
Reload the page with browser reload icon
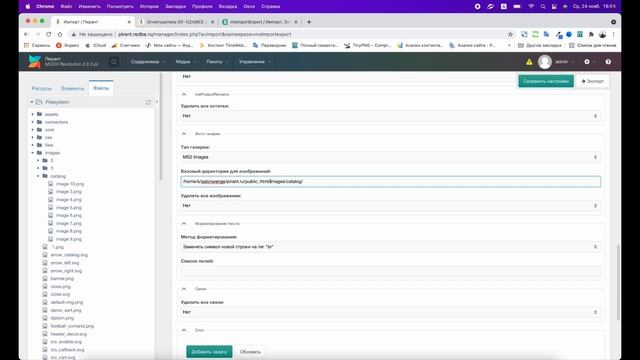49,34
